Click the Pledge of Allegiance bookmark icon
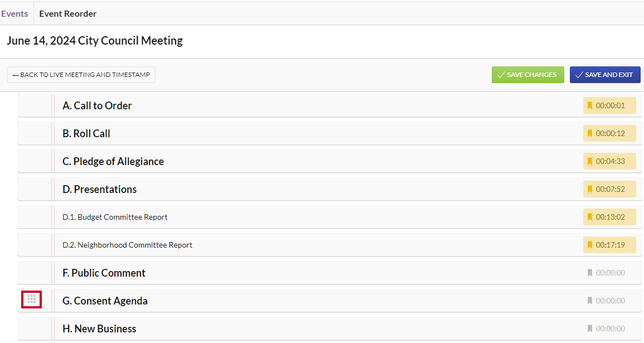The height and width of the screenshot is (343, 644). click(590, 161)
